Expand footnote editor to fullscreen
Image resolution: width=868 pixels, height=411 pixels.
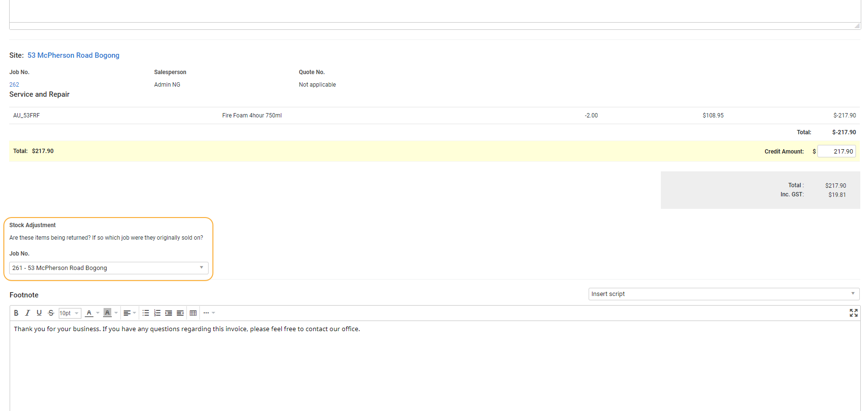click(x=854, y=313)
